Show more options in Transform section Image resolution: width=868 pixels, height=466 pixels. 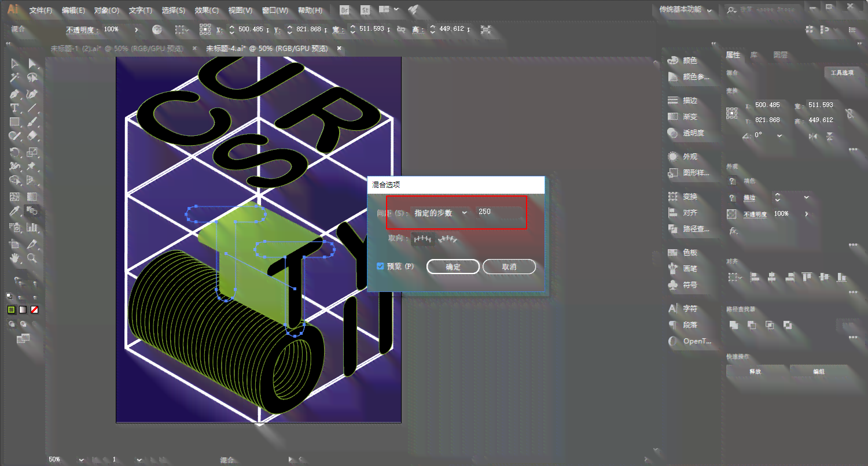pos(852,149)
